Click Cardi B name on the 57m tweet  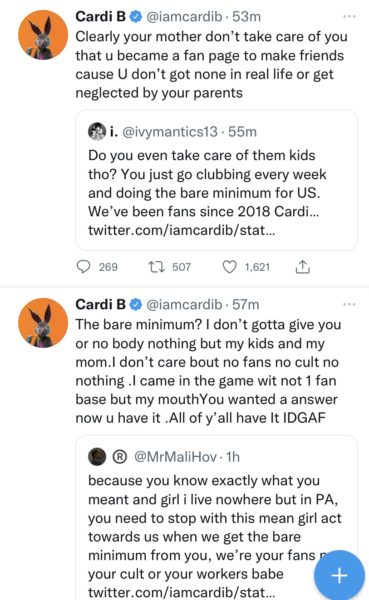tap(101, 304)
